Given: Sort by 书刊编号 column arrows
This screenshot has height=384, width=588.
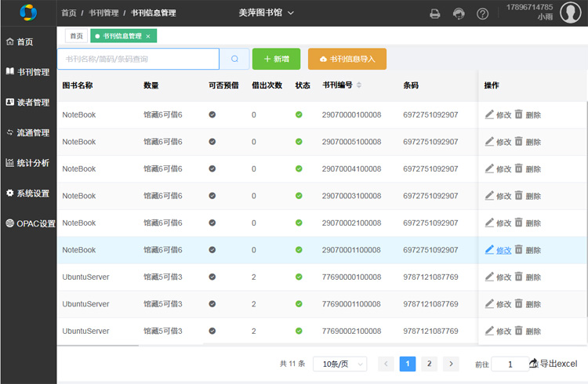Looking at the screenshot, I should [359, 85].
